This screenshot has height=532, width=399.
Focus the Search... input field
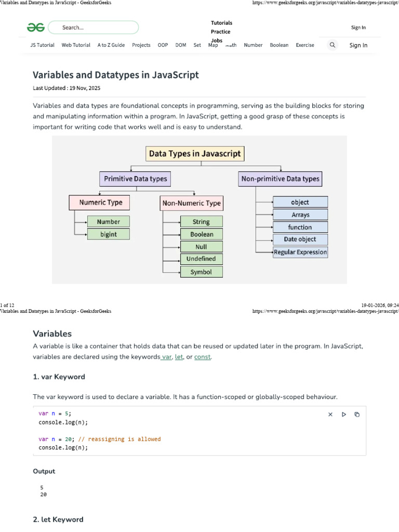(94, 28)
